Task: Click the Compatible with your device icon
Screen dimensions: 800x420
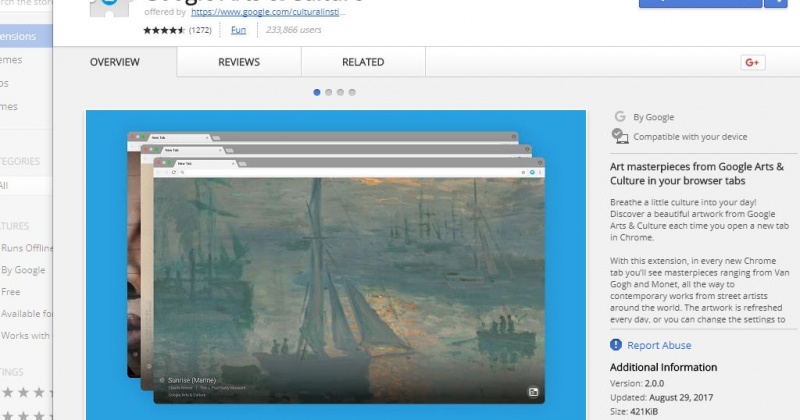Action: point(620,136)
